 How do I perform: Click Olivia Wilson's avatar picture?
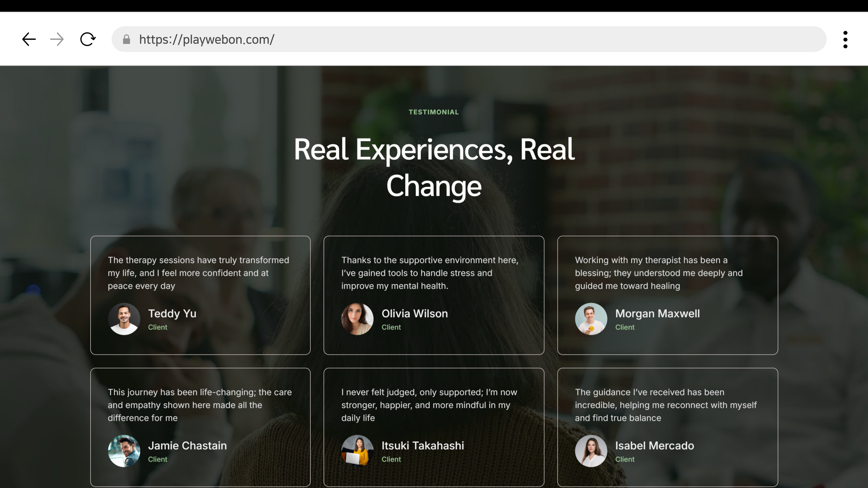357,319
